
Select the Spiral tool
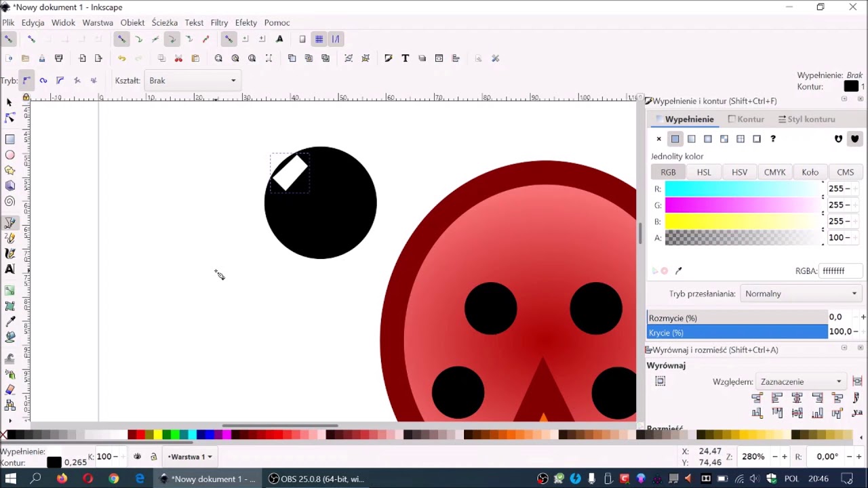[9, 201]
